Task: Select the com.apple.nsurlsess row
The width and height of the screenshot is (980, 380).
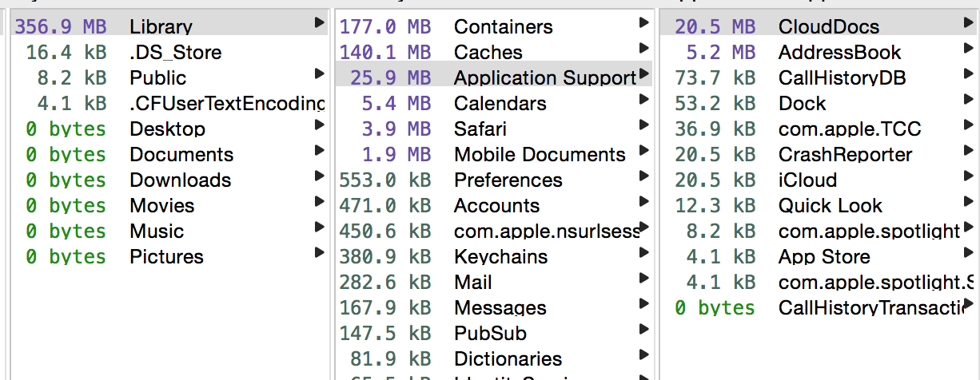Action: click(x=493, y=232)
